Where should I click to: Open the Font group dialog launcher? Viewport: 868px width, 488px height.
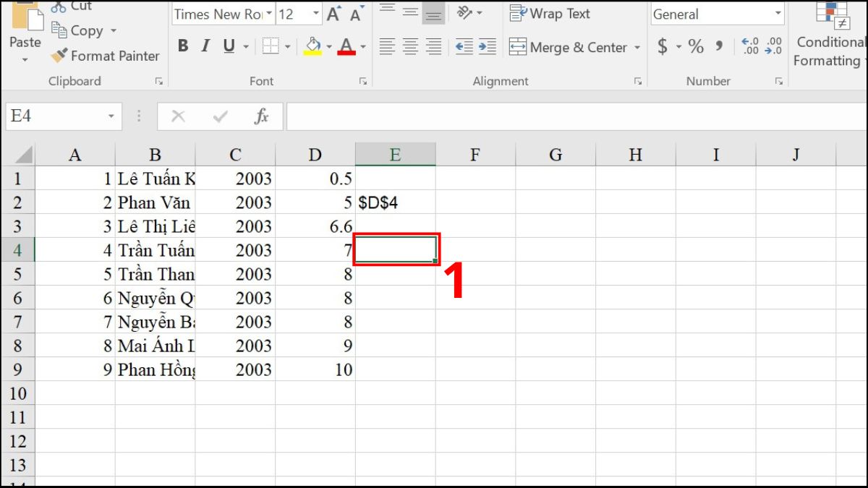click(362, 81)
